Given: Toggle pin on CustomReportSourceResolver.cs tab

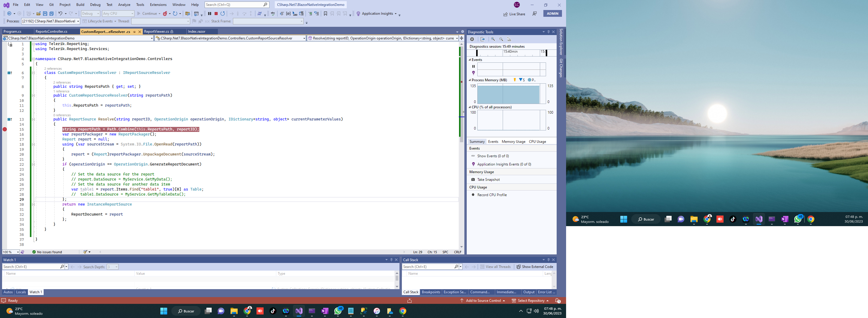Looking at the screenshot, I should (134, 32).
